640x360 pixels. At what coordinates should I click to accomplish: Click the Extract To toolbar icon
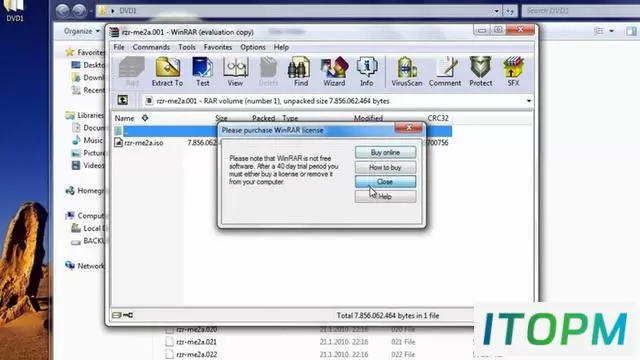tap(167, 72)
